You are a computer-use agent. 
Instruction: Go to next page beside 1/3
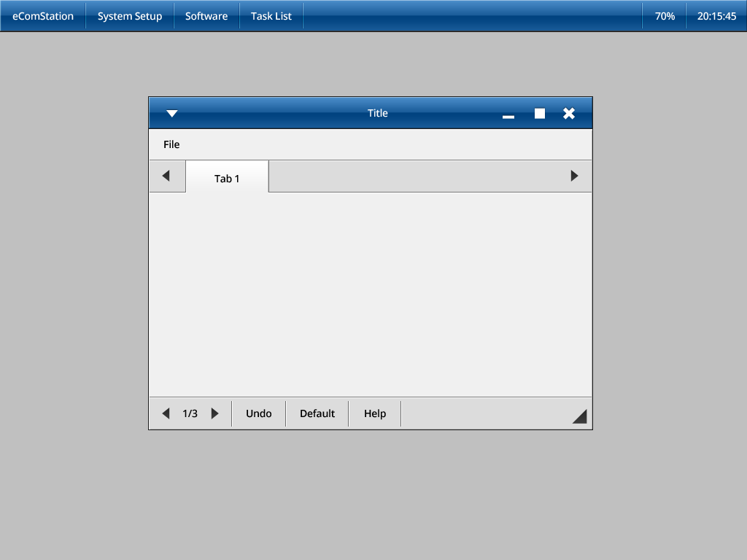(215, 413)
